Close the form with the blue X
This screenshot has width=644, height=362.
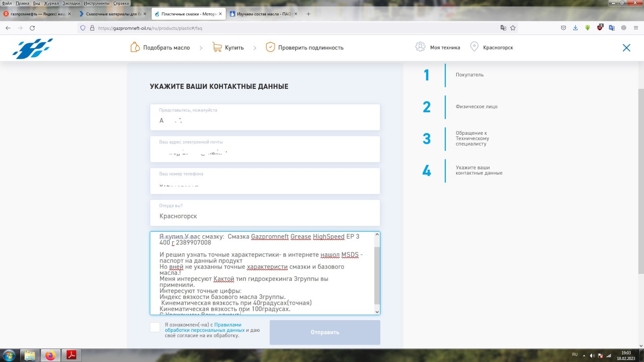[x=626, y=48]
